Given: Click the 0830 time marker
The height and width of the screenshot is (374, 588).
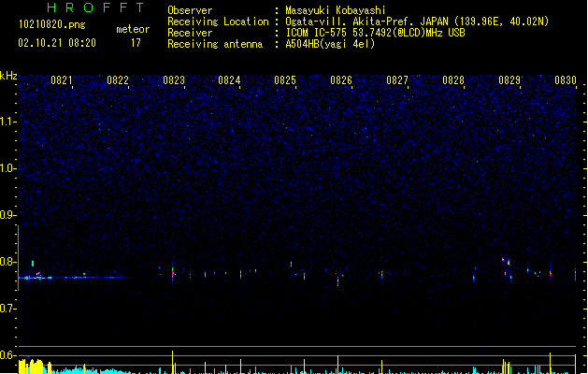Looking at the screenshot, I should point(566,80).
